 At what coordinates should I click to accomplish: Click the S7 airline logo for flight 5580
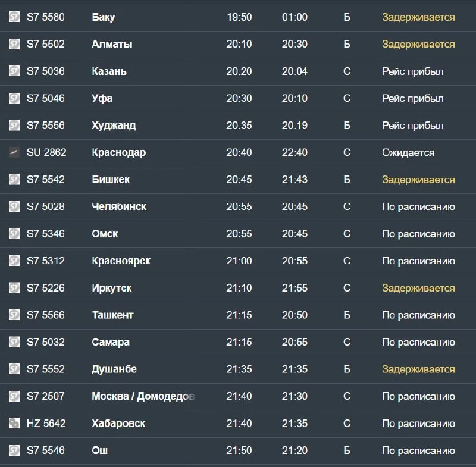(x=14, y=17)
